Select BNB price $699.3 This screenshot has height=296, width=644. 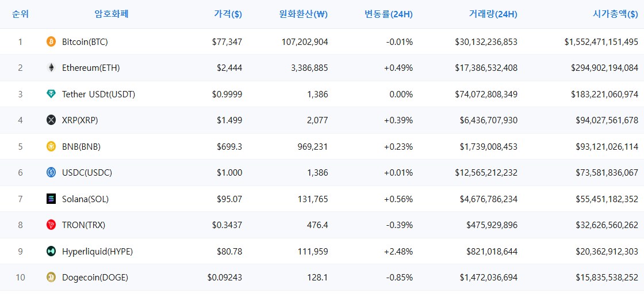[229, 146]
